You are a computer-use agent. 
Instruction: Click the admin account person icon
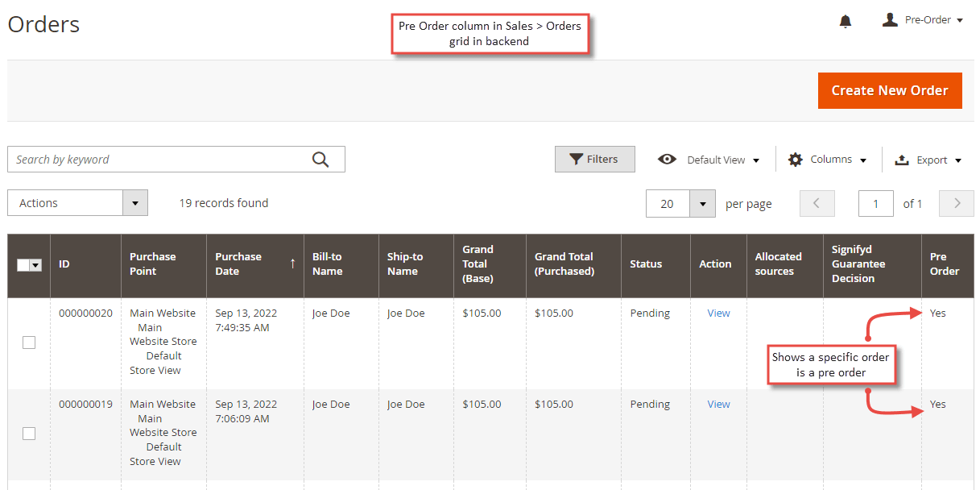890,19
